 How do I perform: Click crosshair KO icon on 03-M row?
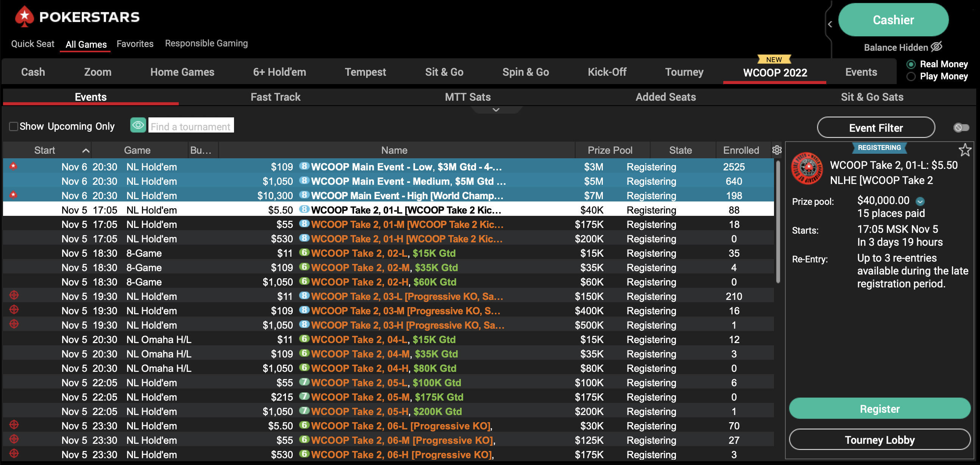point(14,309)
